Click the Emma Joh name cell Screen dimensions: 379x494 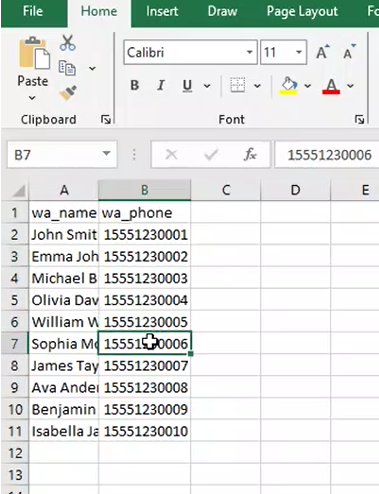[x=64, y=256]
